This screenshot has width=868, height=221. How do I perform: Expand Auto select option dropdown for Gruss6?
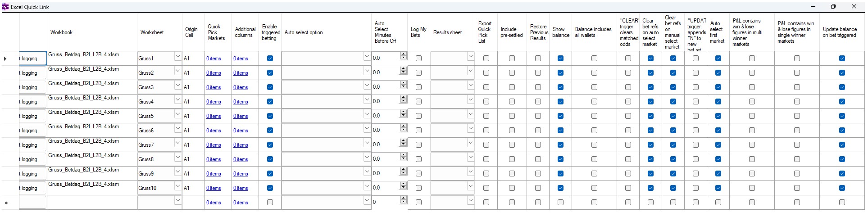(367, 130)
